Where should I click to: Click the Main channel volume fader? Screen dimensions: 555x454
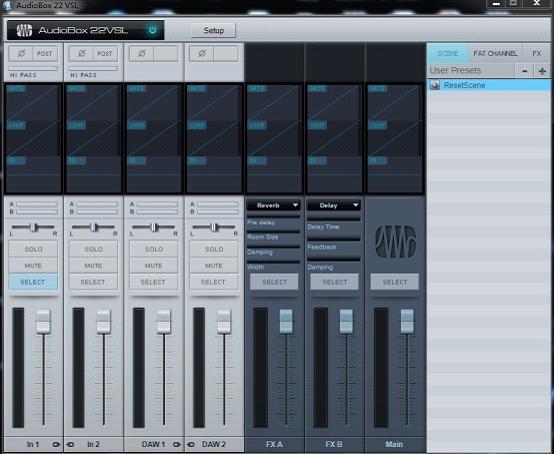point(407,321)
